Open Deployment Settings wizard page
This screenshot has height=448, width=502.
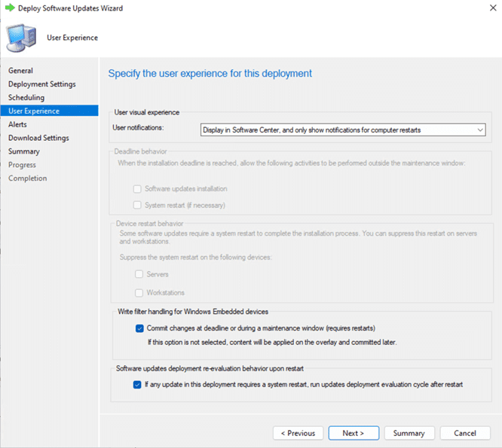click(41, 84)
